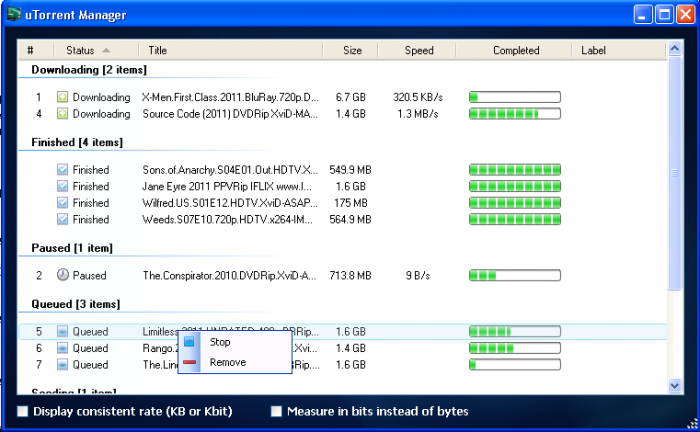Viewport: 700px width, 432px height.
Task: Sort by the Status column header
Action: [x=96, y=50]
